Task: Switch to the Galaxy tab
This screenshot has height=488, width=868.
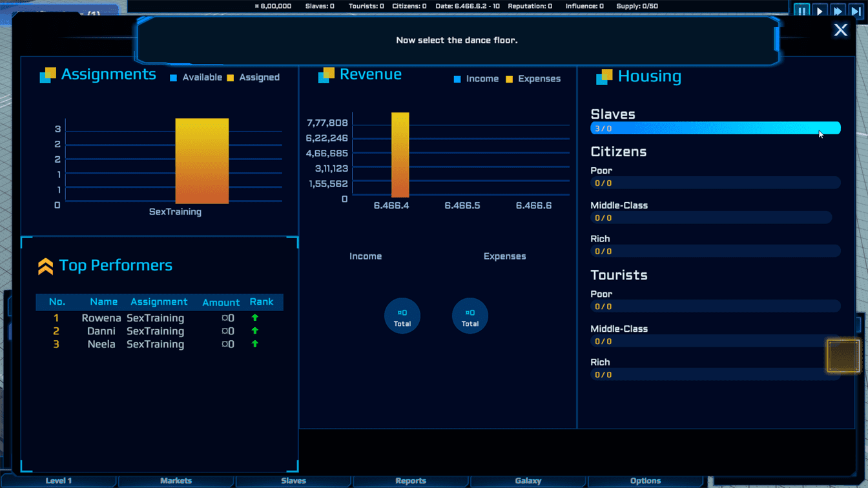Action: tap(528, 481)
